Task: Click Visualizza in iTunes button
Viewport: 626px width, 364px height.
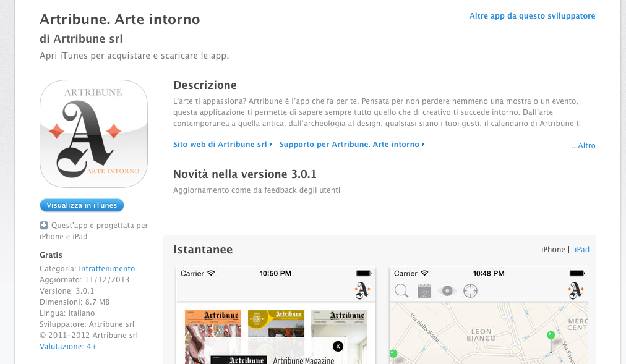Action: click(x=82, y=205)
